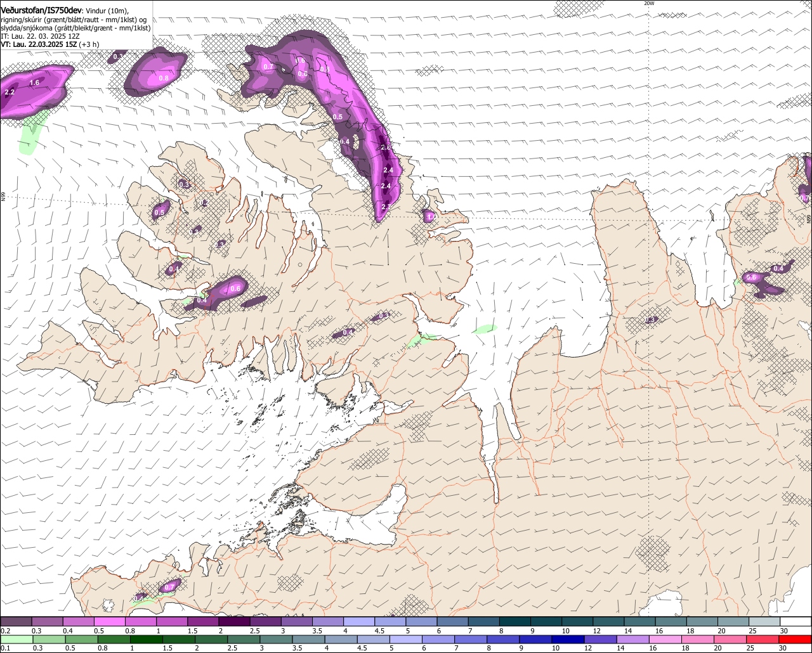Select the white 30 swatch in snow legend
Image resolution: width=812 pixels, height=653 pixels.
(796, 622)
